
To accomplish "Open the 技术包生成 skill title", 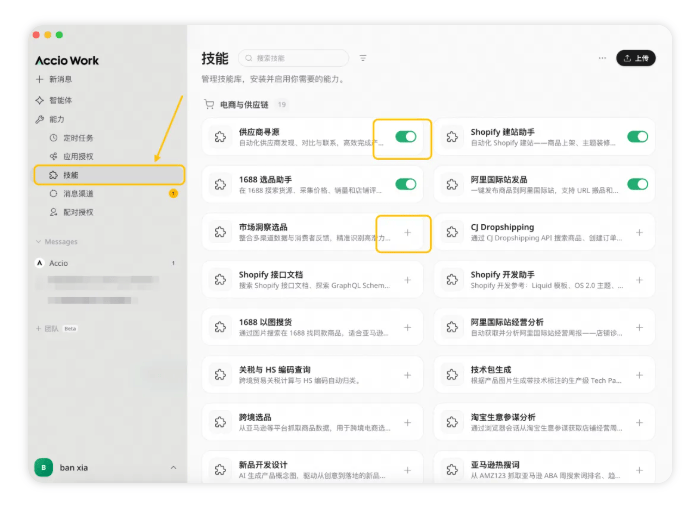I will 491,369.
